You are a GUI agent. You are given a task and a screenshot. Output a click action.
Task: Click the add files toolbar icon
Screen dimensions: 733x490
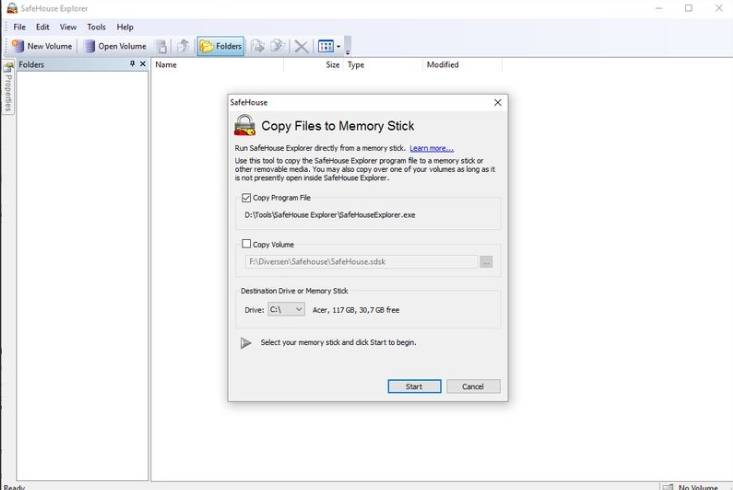[x=258, y=46]
